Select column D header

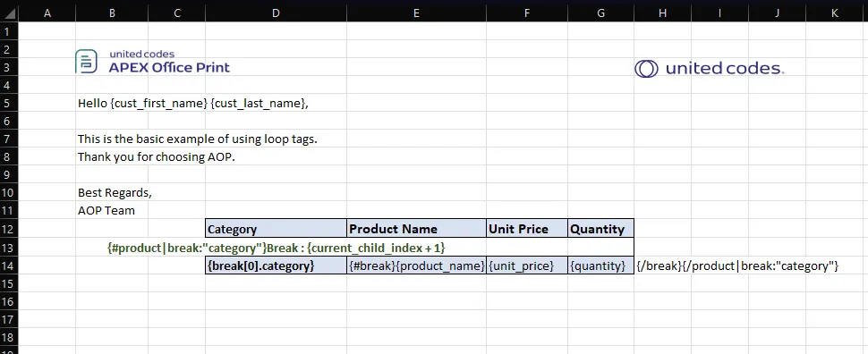(276, 13)
